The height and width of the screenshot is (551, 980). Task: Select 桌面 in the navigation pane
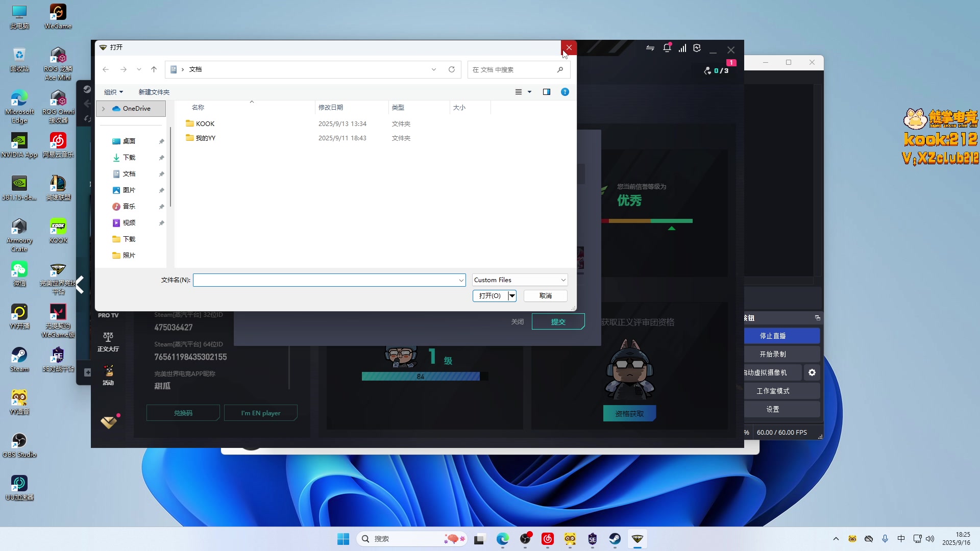129,141
